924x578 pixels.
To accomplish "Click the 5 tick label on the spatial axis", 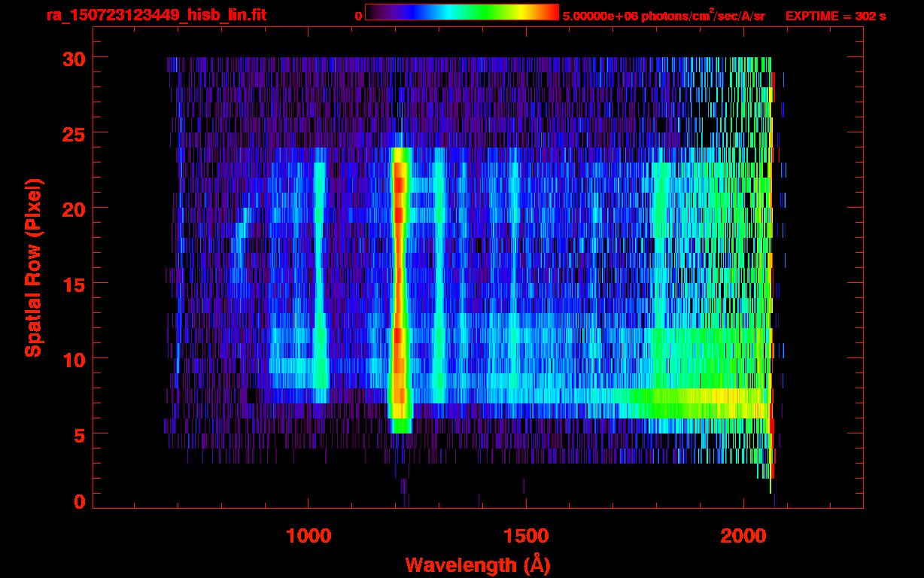I will click(x=77, y=434).
